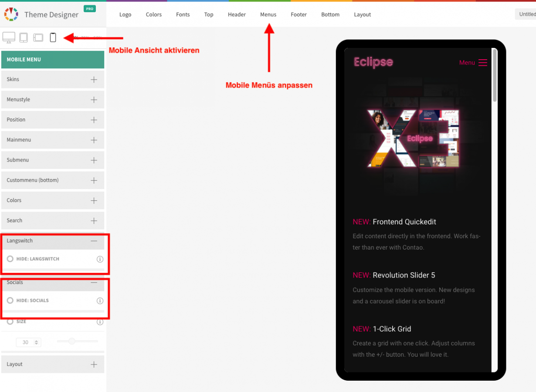Enable the Hide: Langswitch radio option
This screenshot has height=392, width=536.
click(10, 259)
